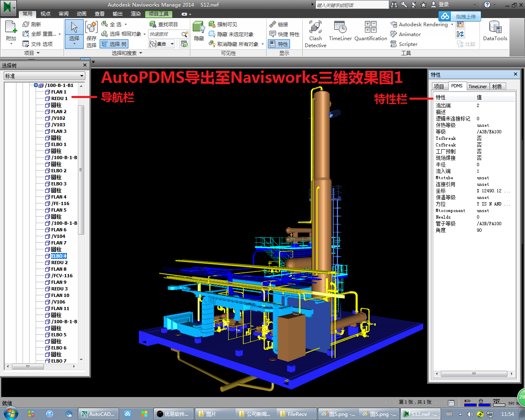Toggle 强制可见 require visibility

pyautogui.click(x=223, y=25)
